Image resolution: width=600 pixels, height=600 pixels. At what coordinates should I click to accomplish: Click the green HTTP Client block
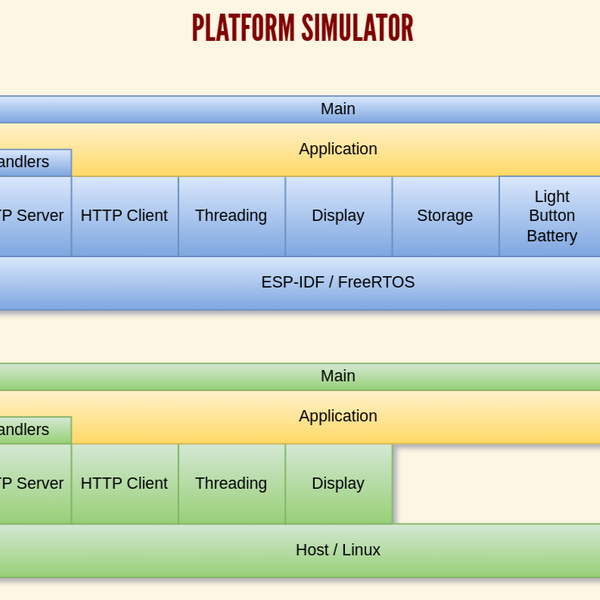[x=125, y=484]
